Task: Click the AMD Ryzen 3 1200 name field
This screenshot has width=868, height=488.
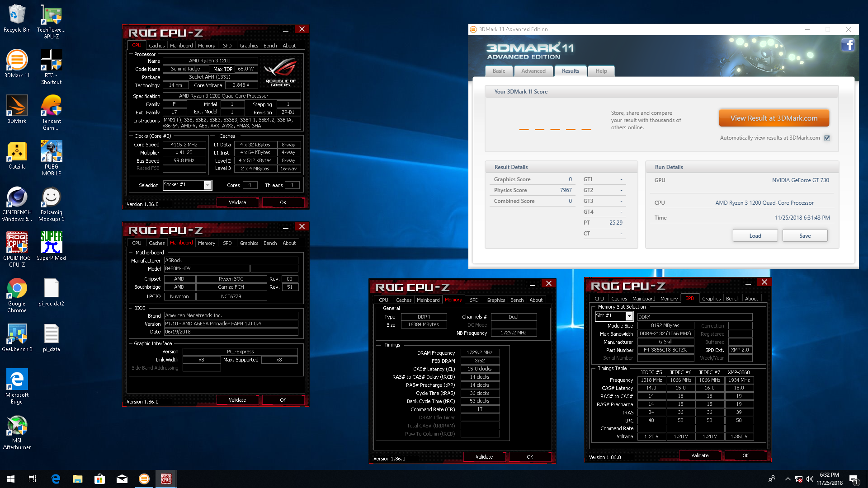Action: click(210, 61)
